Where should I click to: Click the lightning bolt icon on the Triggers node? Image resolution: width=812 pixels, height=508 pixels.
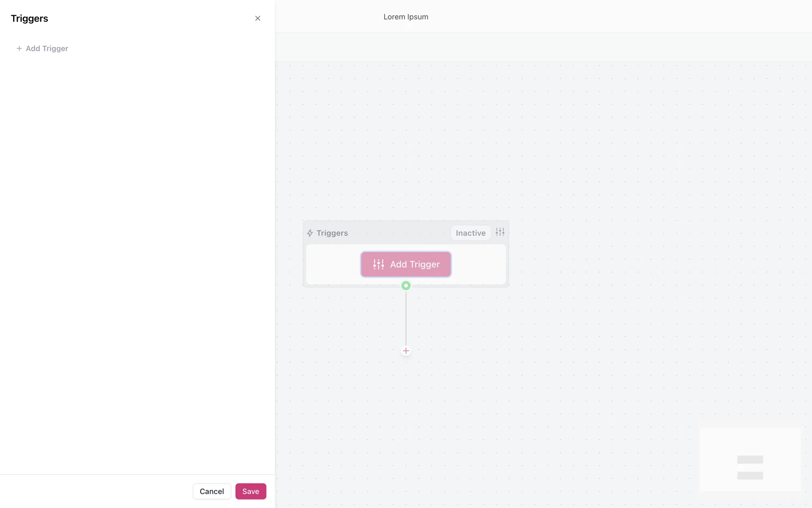point(310,233)
